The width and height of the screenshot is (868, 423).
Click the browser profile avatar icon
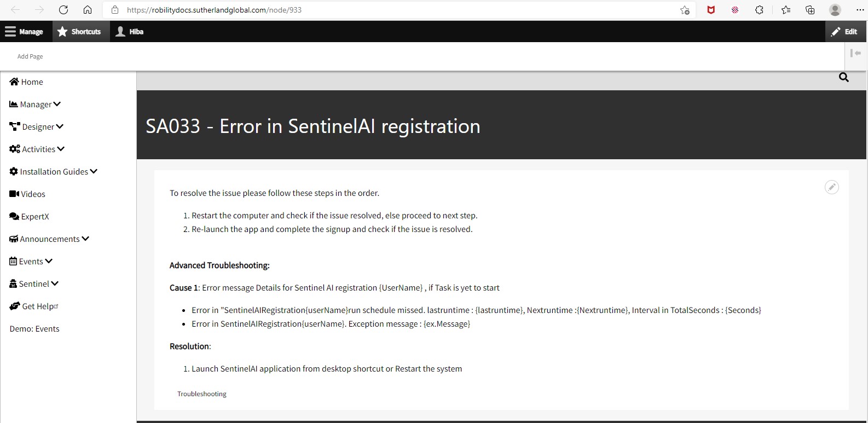[835, 10]
